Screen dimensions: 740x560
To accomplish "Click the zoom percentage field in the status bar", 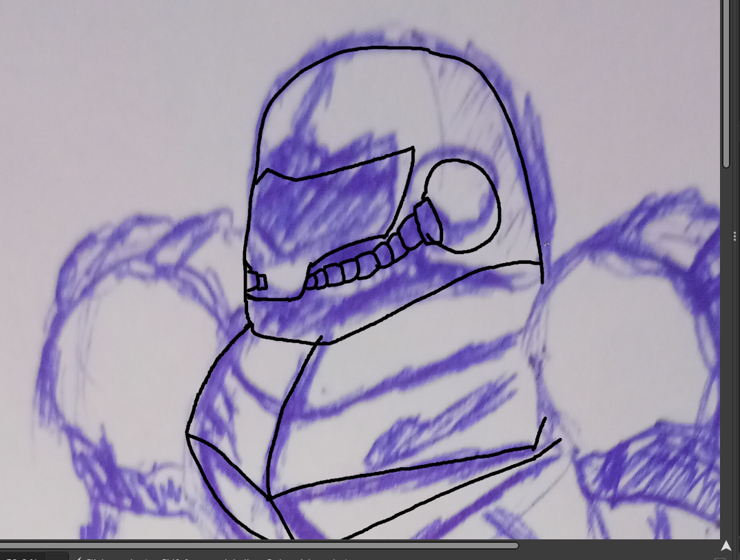I will click(x=22, y=557).
